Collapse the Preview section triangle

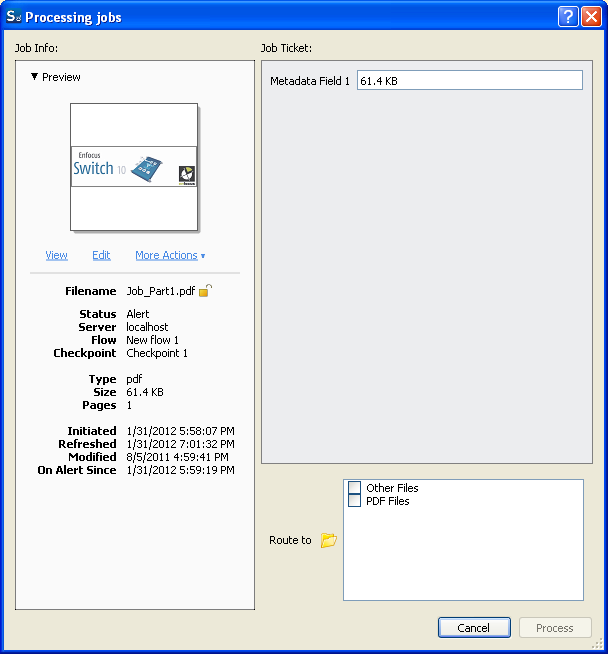(34, 77)
